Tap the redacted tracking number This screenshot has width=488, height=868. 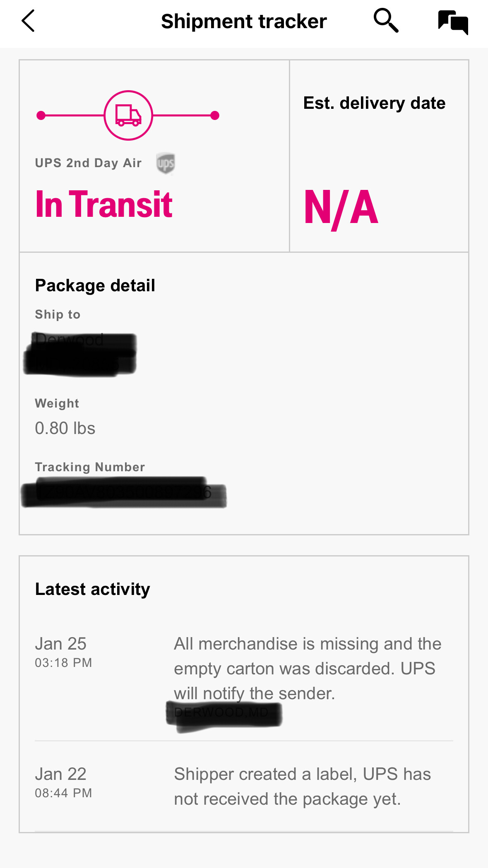[124, 492]
